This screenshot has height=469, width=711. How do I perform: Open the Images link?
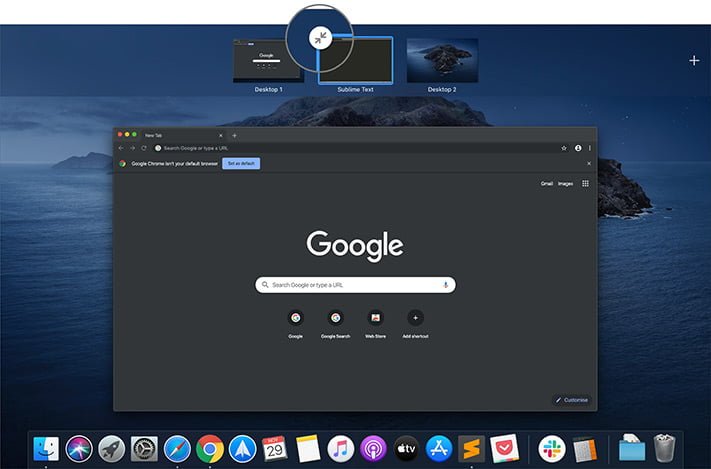click(x=565, y=184)
